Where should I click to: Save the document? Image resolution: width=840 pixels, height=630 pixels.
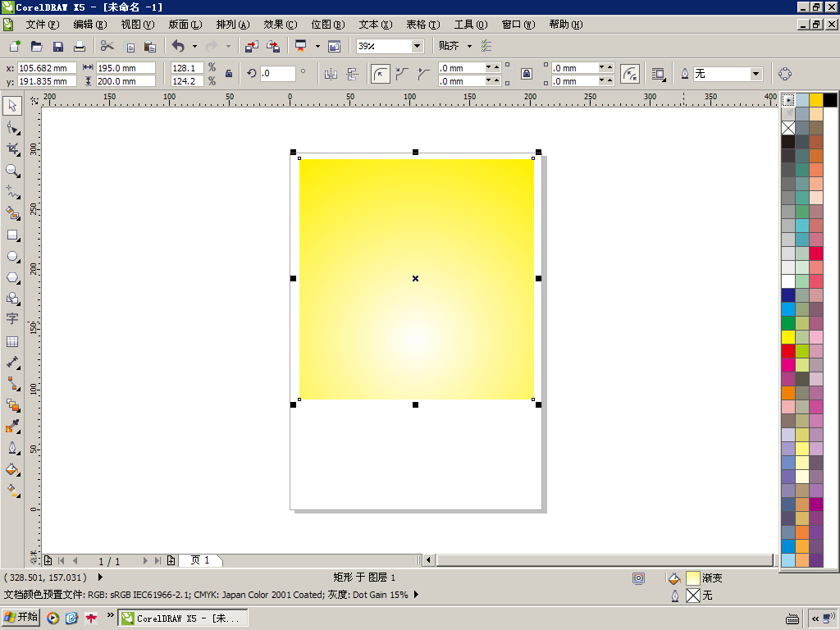[58, 46]
